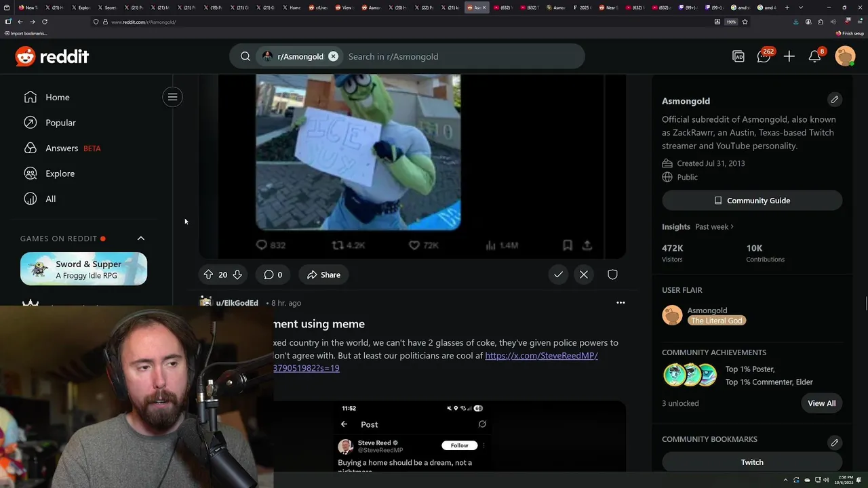Click the retweet icon showing 4.2K
The height and width of the screenshot is (488, 868).
(x=338, y=245)
